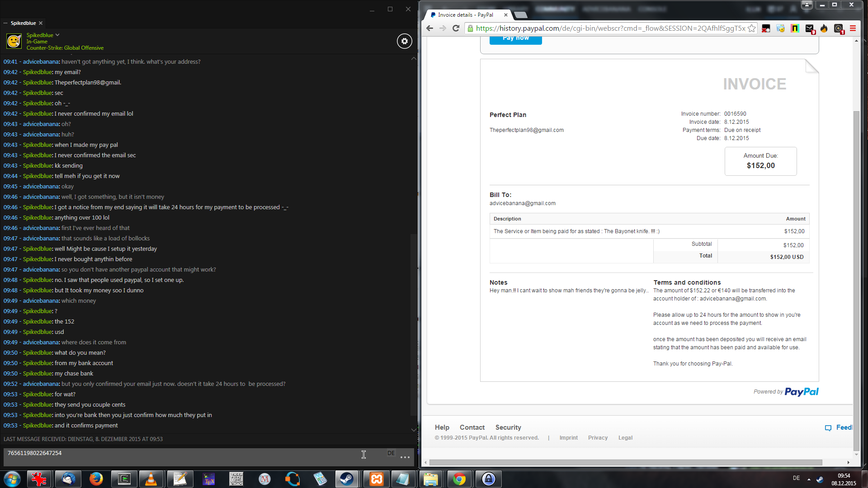Focus the chat message input field
This screenshot has height=488, width=868.
181,456
